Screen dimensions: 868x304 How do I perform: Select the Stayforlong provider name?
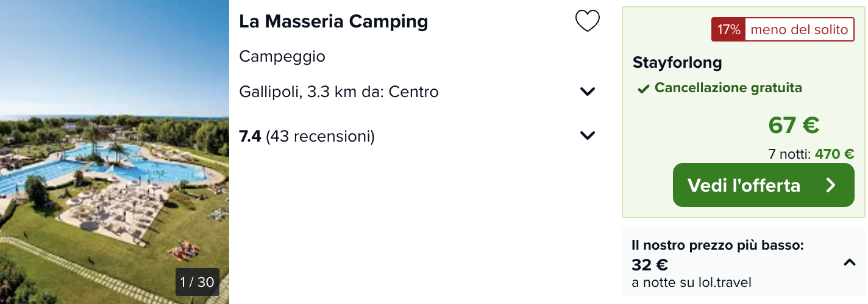pyautogui.click(x=677, y=62)
